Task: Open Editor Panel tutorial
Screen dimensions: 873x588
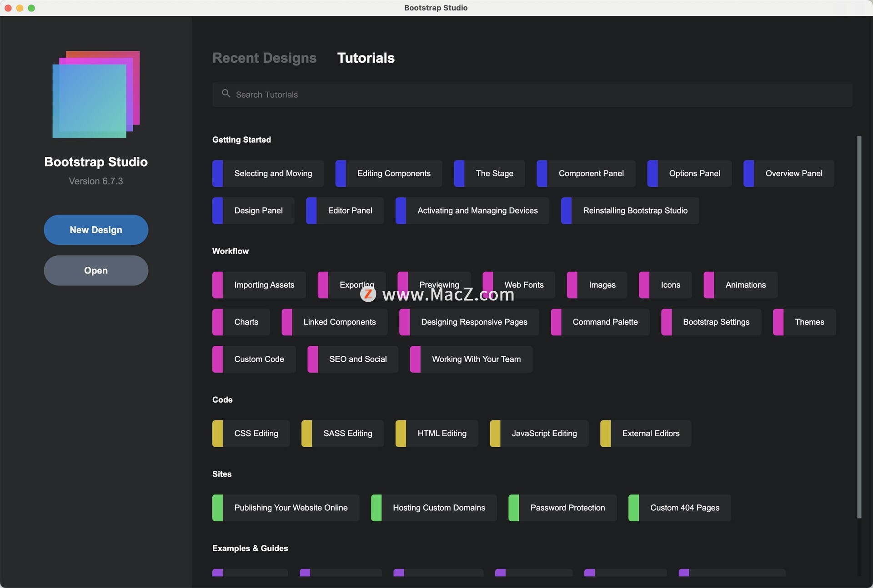Action: 345,211
